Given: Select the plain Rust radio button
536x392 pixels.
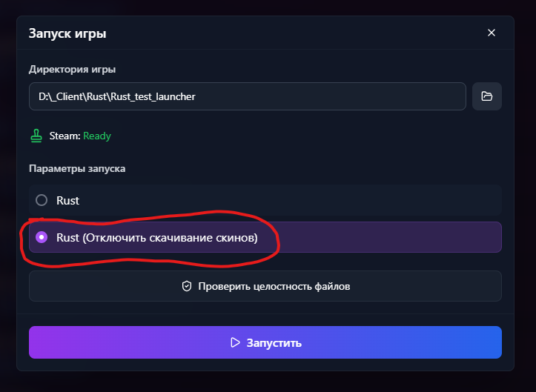Looking at the screenshot, I should point(42,200).
